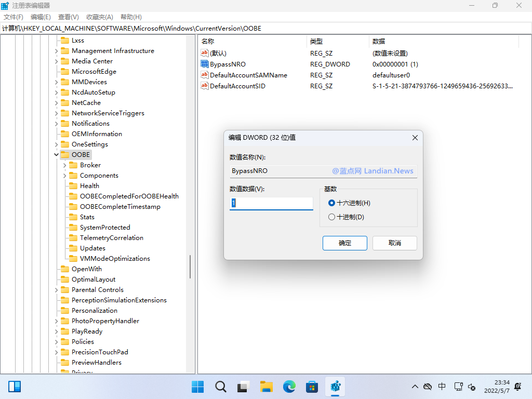Expand the PlayReady node
Image resolution: width=532 pixels, height=399 pixels.
coord(56,331)
